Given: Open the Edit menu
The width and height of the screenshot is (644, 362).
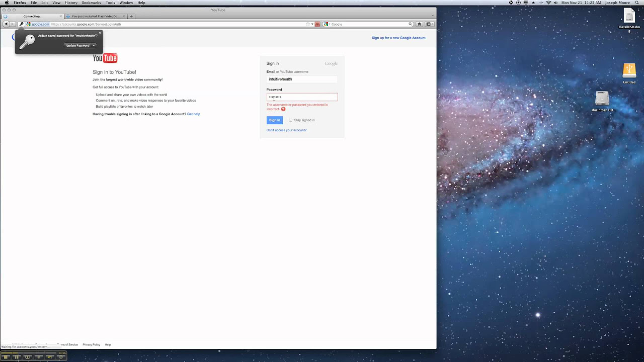Looking at the screenshot, I should point(45,3).
